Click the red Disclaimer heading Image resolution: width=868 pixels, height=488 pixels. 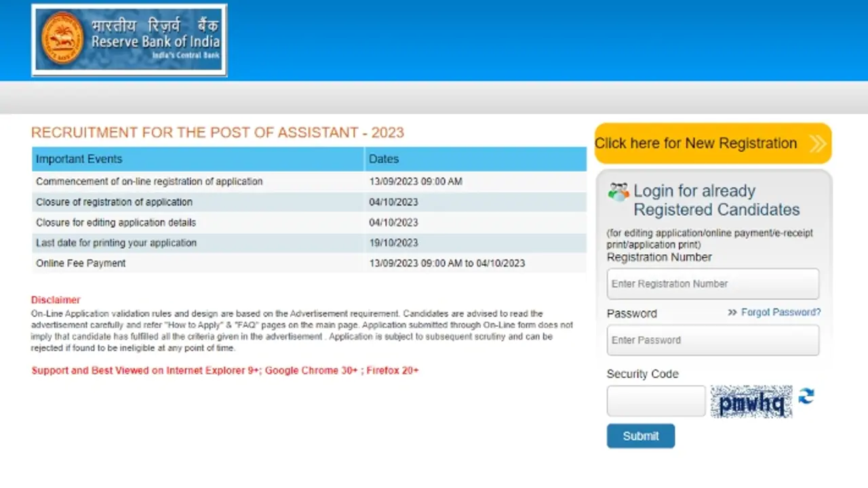pos(56,300)
